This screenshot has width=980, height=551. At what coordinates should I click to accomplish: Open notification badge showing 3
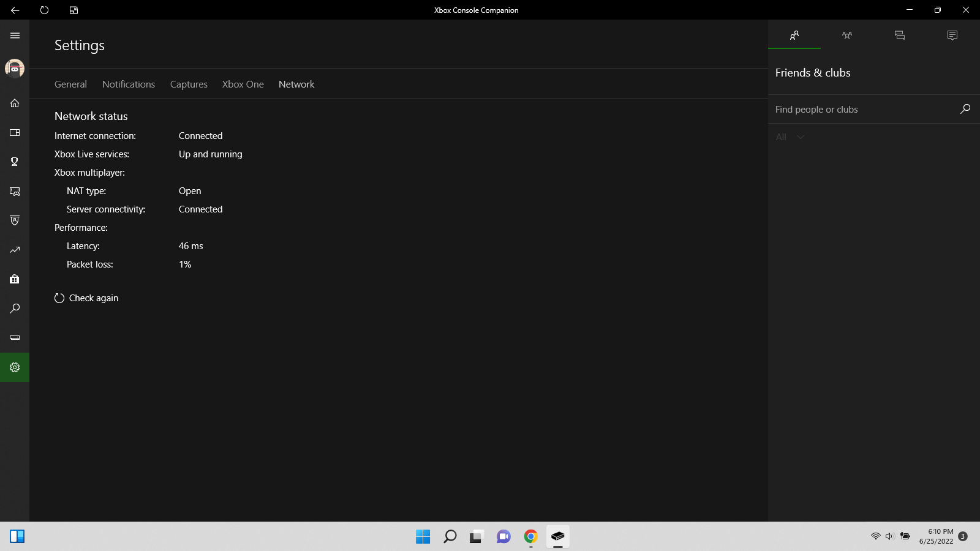pos(963,536)
